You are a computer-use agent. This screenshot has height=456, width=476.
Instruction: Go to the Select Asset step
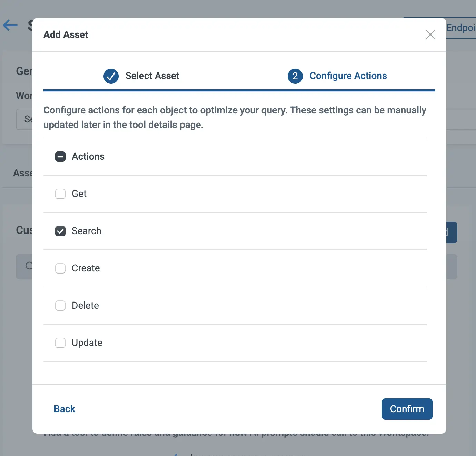coord(152,76)
